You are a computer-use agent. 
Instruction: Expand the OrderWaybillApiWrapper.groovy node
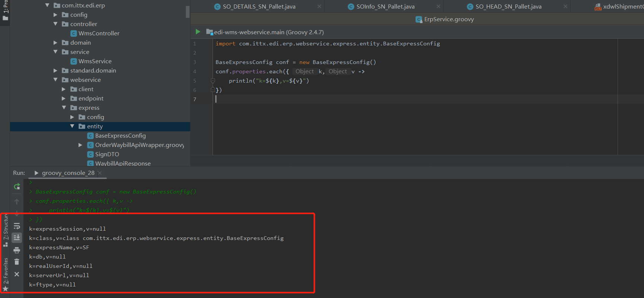[x=80, y=145]
